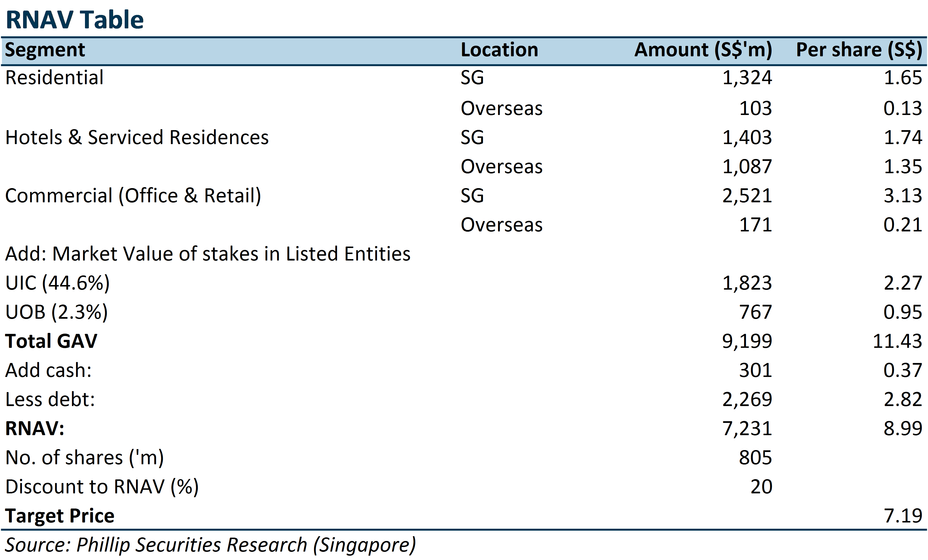Select the per share value 8.99
This screenshot has height=560, width=928.
pyautogui.click(x=903, y=429)
